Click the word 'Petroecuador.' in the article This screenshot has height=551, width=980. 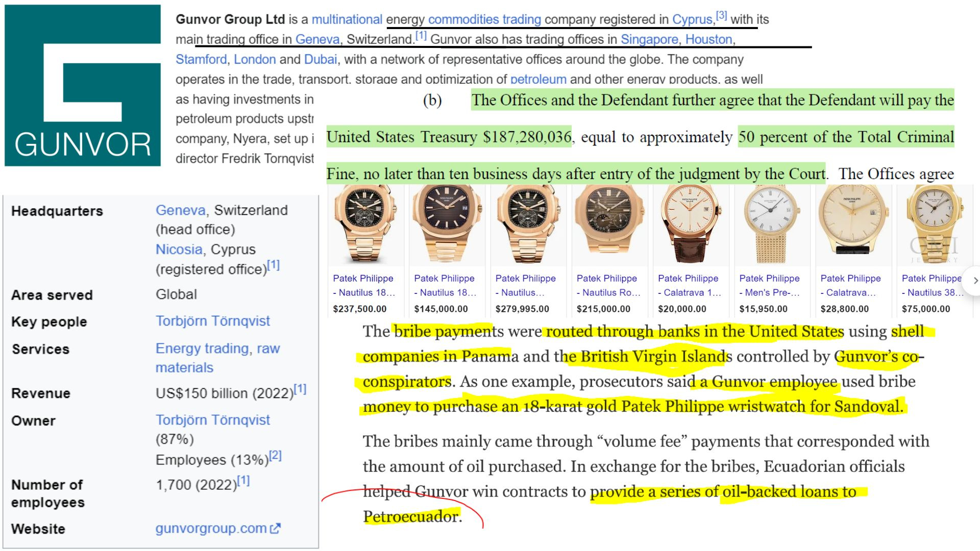coord(412,516)
